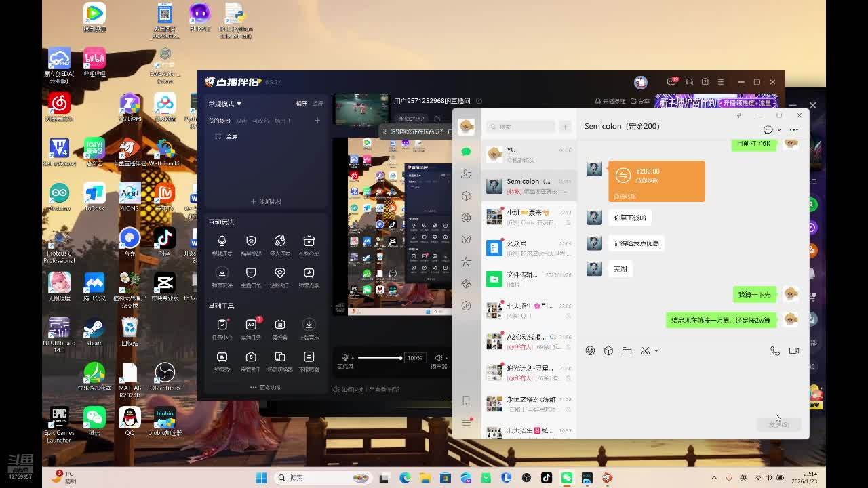Click the send file folder icon
The height and width of the screenshot is (488, 868).
[627, 350]
